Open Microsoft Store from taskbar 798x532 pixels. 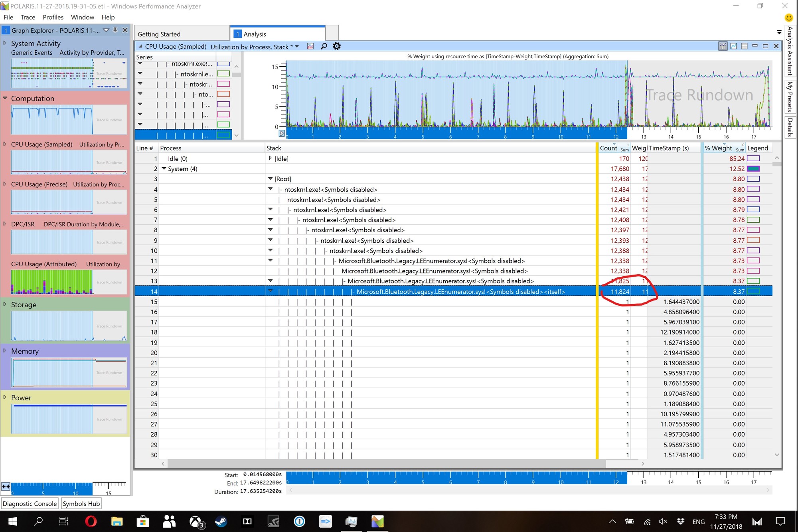(143, 521)
